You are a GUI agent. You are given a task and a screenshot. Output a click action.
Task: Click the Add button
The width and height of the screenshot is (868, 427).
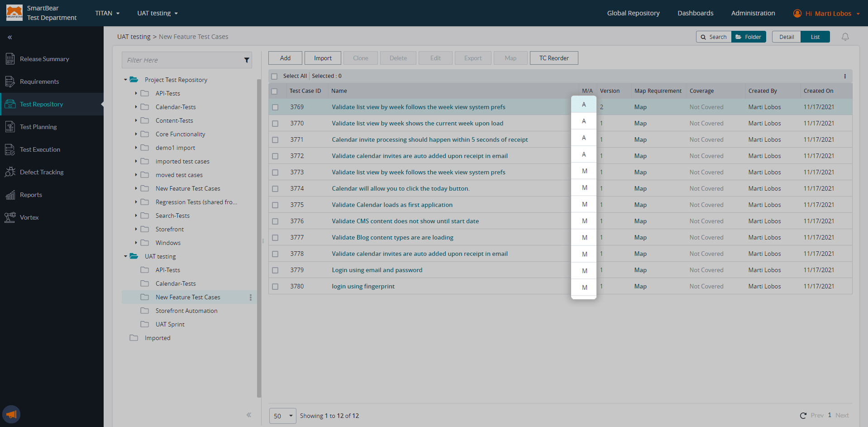click(x=285, y=58)
